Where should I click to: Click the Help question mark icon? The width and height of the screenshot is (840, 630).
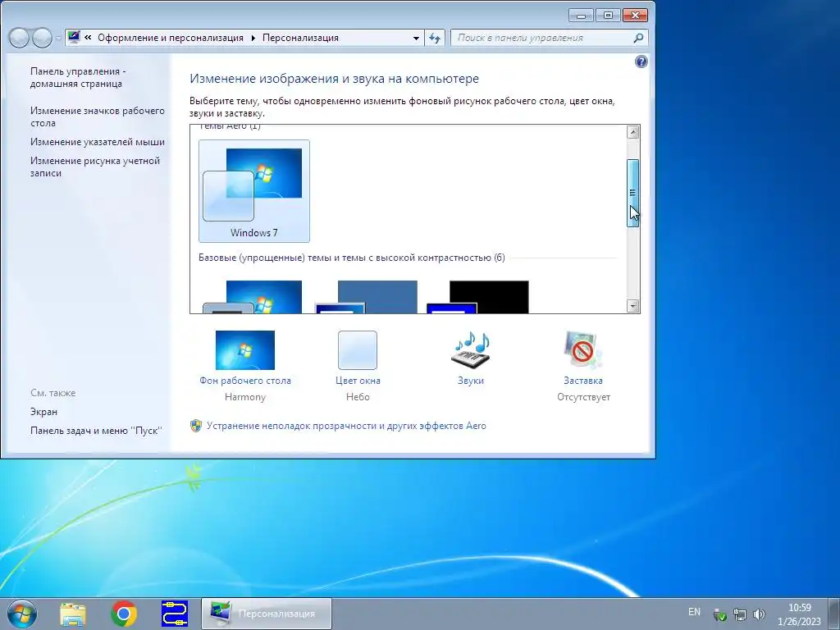click(x=641, y=62)
